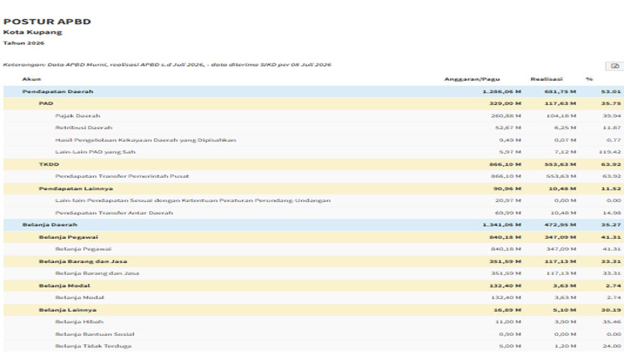
Task: Select Pendapatan Transfer Antar Daerah row
Action: (314, 213)
